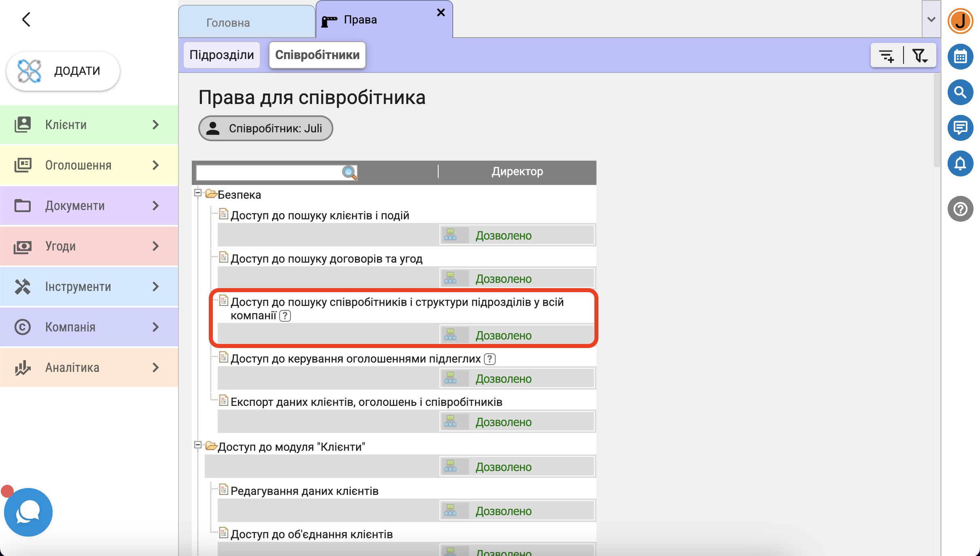
Task: Select the Підрозділи tab
Action: (x=222, y=55)
